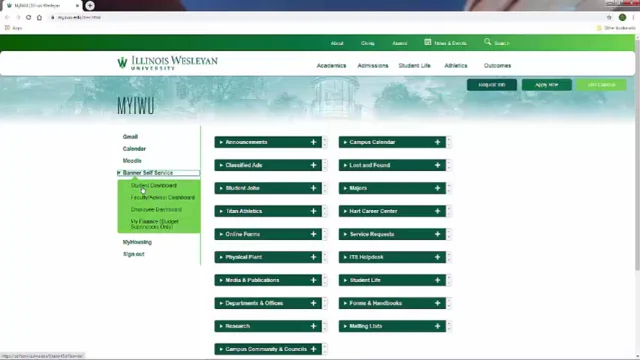Open the About link in top bar
Image resolution: width=640 pixels, height=360 pixels.
tap(337, 43)
